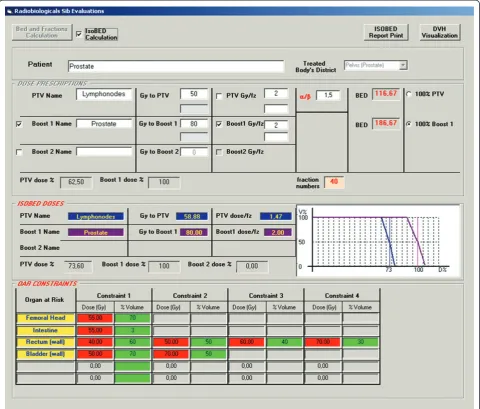Click the Boost1 dose/fz value 2,00
The width and height of the screenshot is (480, 409).
coord(278,232)
